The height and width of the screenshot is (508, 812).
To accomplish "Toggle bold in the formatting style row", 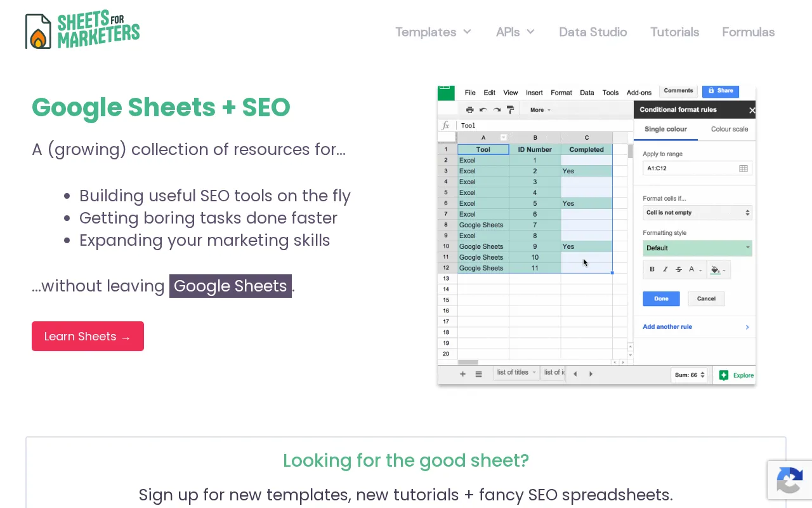I will (x=652, y=269).
